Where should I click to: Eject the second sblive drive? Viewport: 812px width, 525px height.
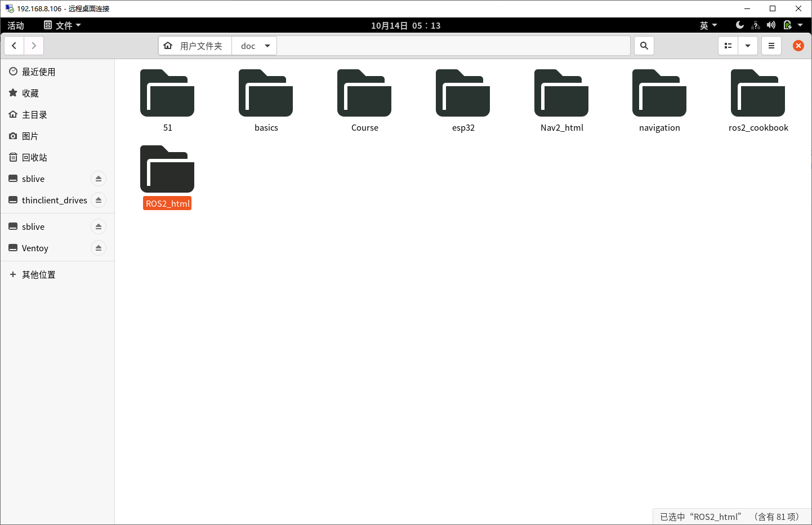pyautogui.click(x=99, y=226)
